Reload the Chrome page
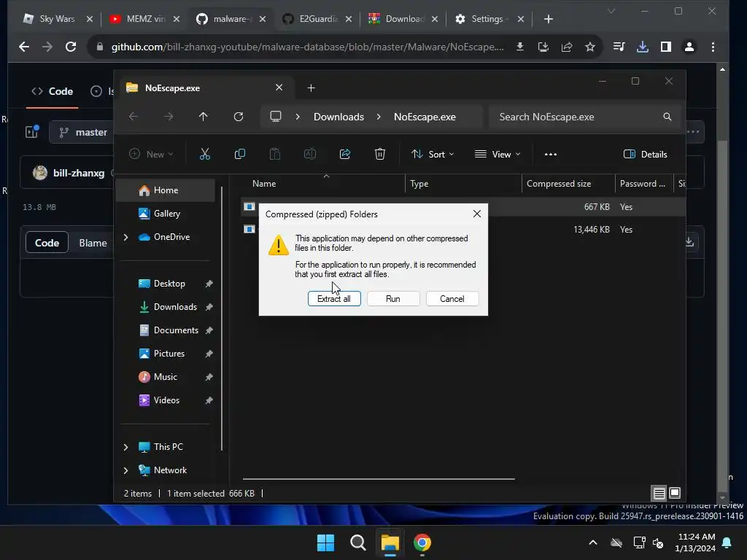Image resolution: width=747 pixels, height=560 pixels. tap(71, 47)
